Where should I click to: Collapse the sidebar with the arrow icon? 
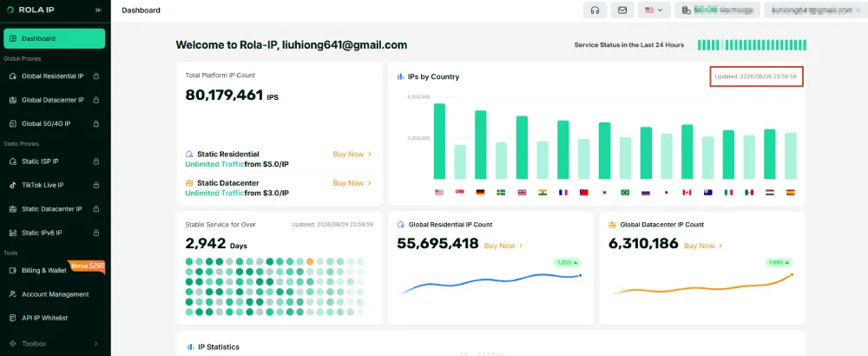click(99, 10)
